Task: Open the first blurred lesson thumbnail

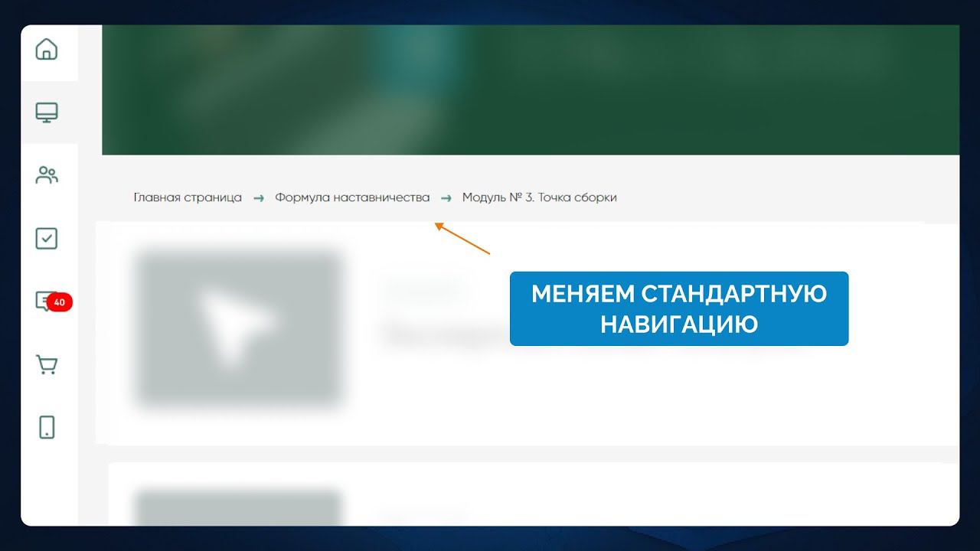Action: pyautogui.click(x=238, y=328)
